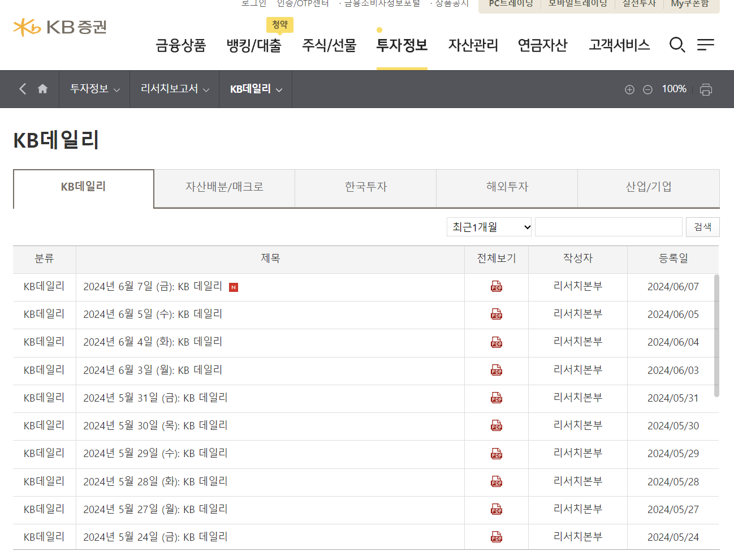
Task: Click the 제목 column header
Action: coord(270,259)
